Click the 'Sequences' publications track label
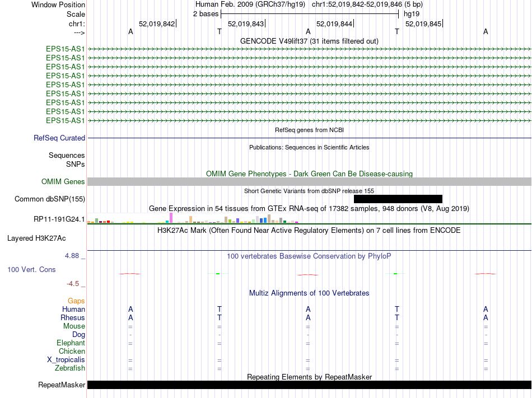The image size is (532, 398). tap(67, 155)
